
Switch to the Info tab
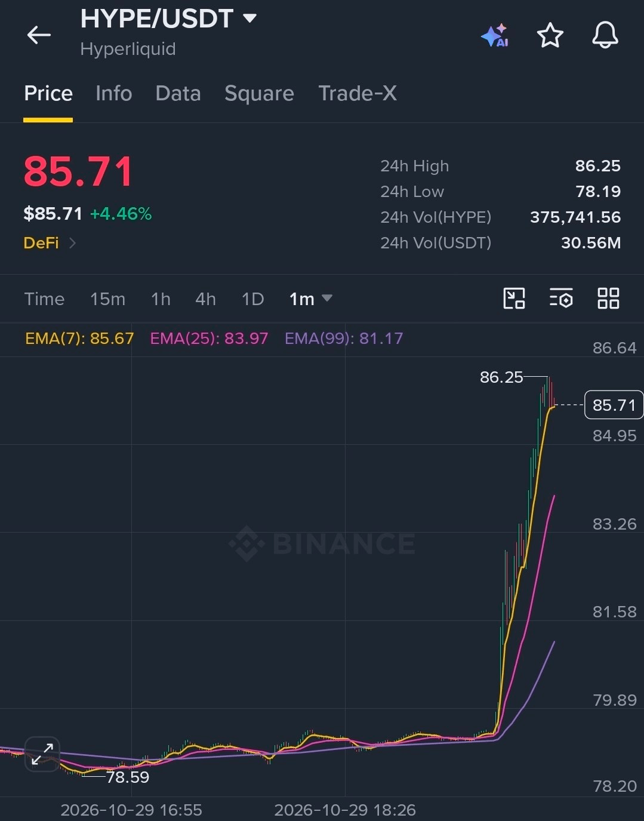pos(114,94)
